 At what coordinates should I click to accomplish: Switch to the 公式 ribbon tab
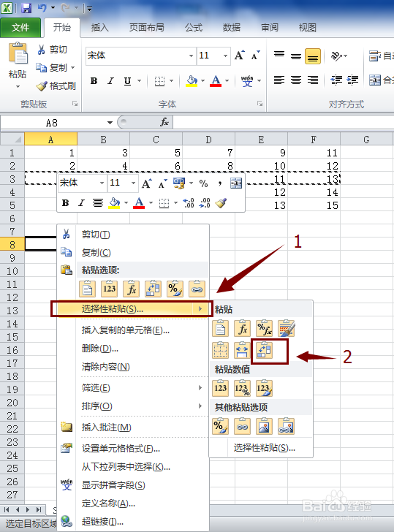click(194, 28)
